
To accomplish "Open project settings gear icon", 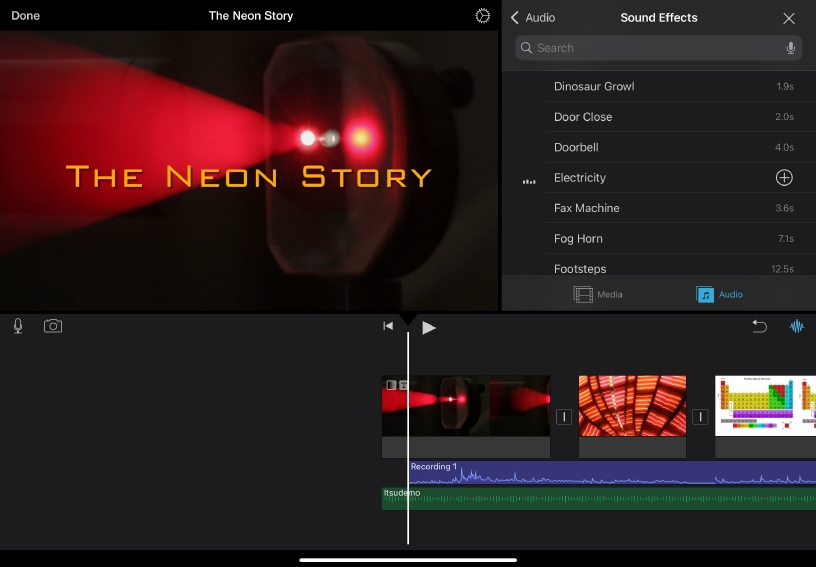I will [x=483, y=16].
